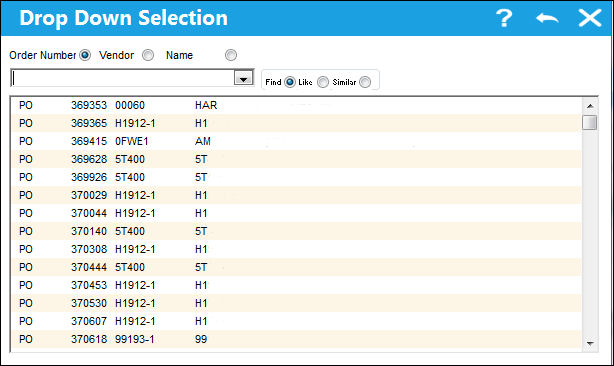The height and width of the screenshot is (366, 614).
Task: Select the Order Number radio button
Action: 85,55
